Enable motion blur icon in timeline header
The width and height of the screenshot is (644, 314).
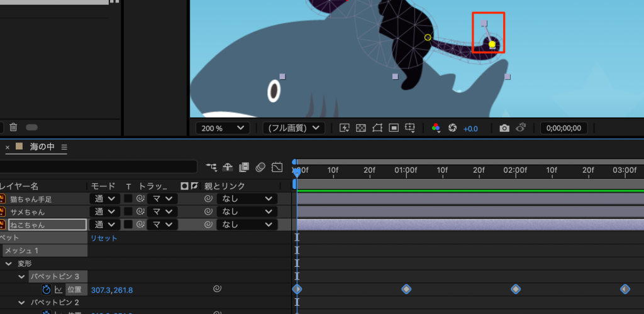point(260,167)
